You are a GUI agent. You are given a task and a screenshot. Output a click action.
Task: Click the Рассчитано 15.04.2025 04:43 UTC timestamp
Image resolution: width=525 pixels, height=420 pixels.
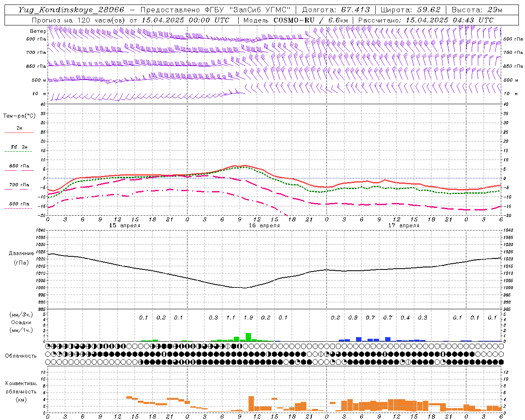(426, 20)
